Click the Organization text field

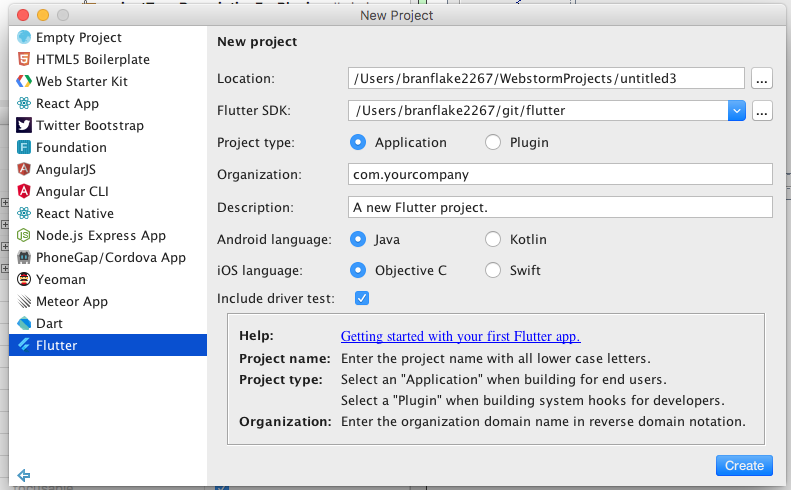tap(560, 174)
